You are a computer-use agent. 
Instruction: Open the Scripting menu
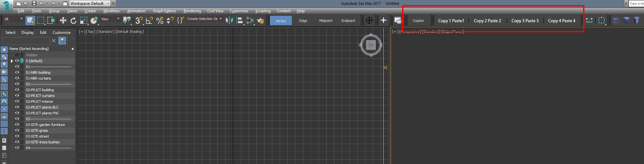pyautogui.click(x=263, y=11)
